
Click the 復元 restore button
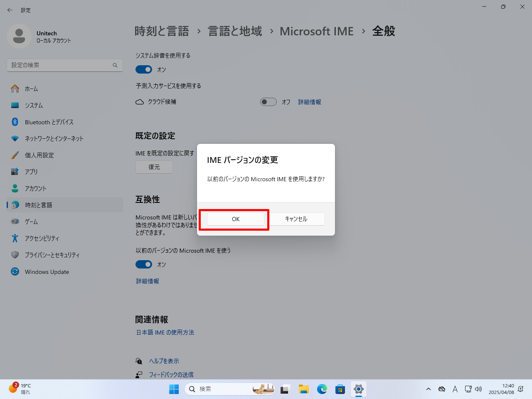pos(154,167)
